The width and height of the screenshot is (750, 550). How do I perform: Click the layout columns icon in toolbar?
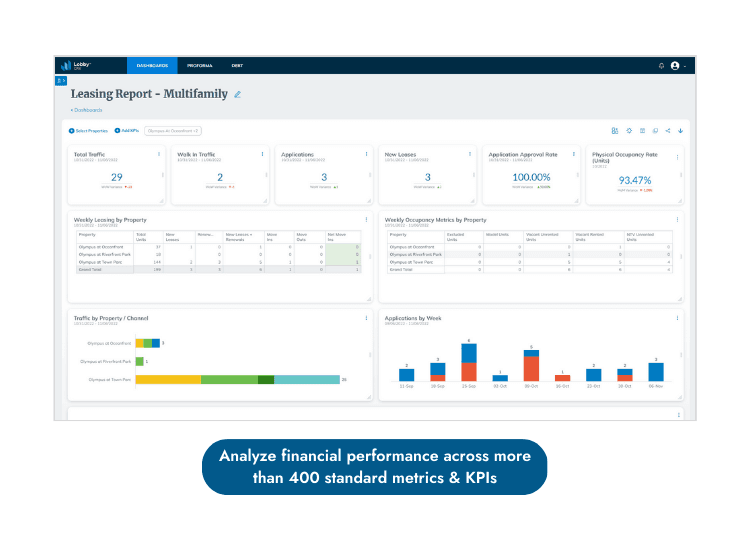click(x=642, y=131)
